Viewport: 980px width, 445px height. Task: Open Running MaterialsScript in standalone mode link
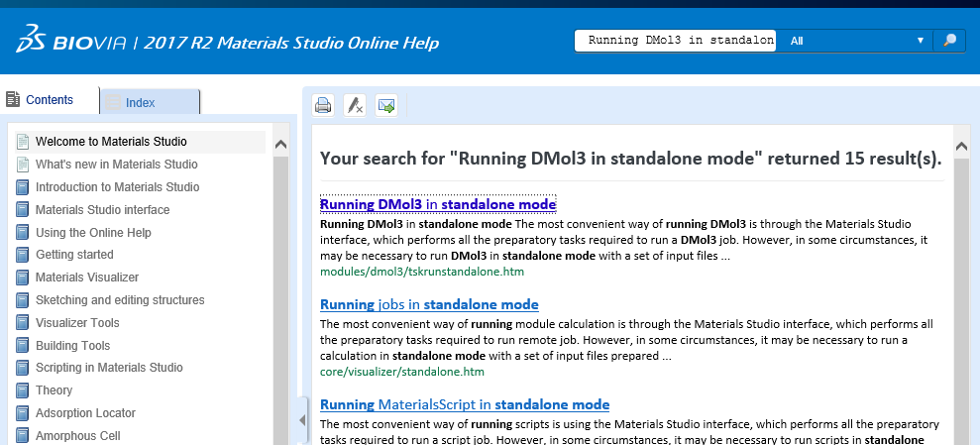tap(464, 404)
